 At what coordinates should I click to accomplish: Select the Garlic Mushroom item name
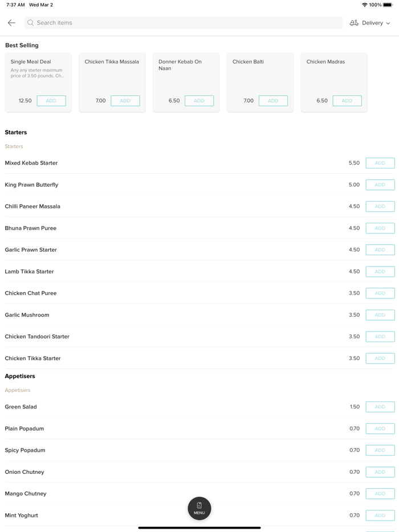tap(27, 315)
